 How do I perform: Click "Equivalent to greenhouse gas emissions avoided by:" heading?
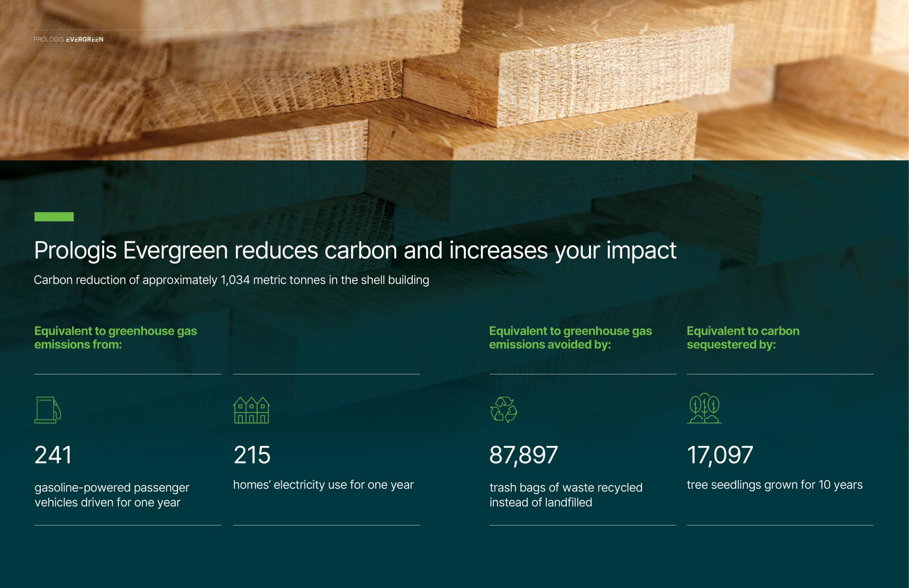coord(570,338)
